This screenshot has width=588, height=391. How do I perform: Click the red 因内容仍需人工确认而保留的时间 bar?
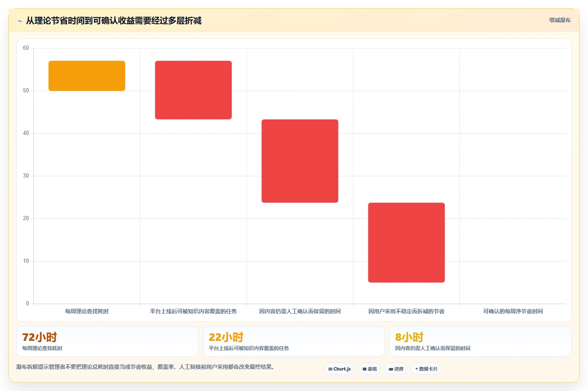pos(300,161)
